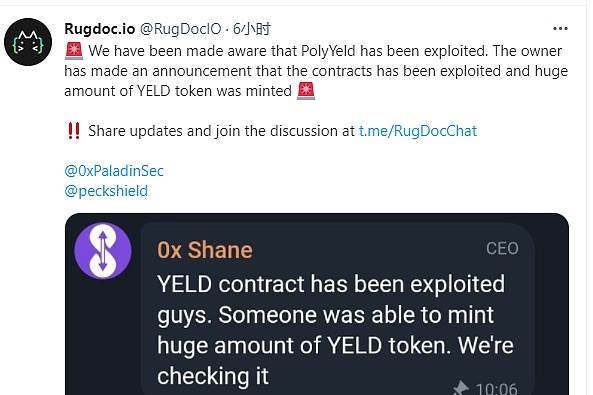593x395 pixels.
Task: Open the t.me/RugDocChat link
Action: click(418, 131)
